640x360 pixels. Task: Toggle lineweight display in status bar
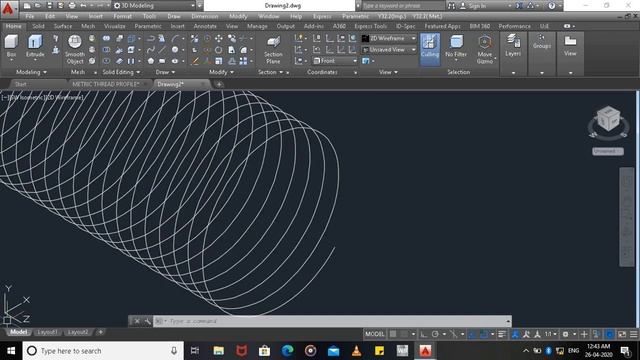tap(502, 334)
